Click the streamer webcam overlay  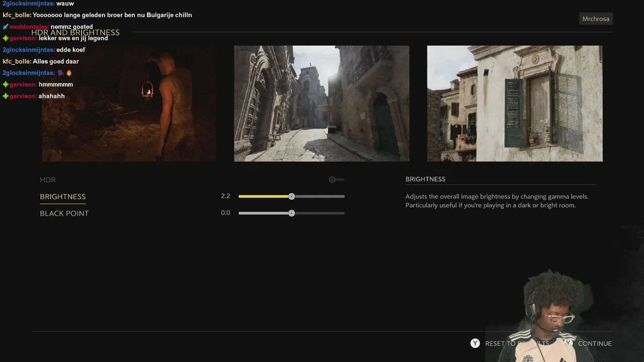(x=553, y=317)
